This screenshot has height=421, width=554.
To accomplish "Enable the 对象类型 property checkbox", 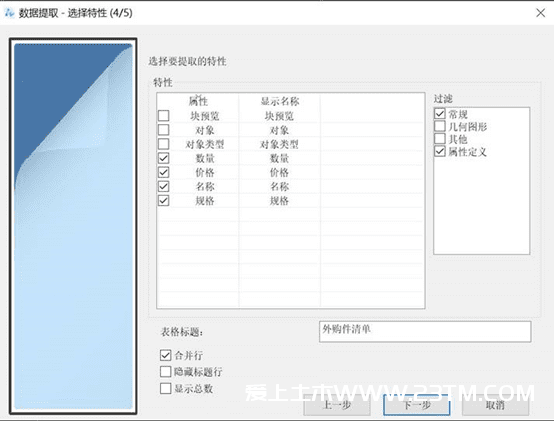I will click(164, 144).
